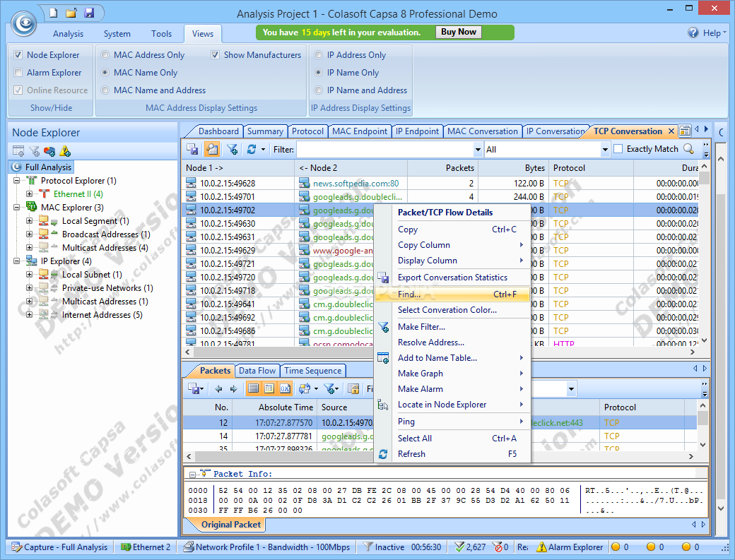Click the highlighted display icon in conversation toolbar
This screenshot has width=735, height=560.
[x=212, y=149]
